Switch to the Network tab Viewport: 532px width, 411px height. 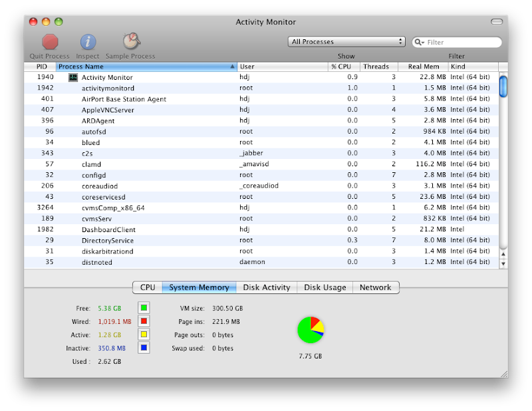click(376, 287)
